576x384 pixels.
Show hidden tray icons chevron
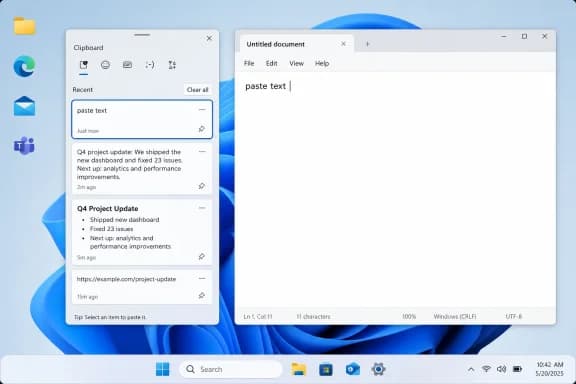[x=471, y=369]
